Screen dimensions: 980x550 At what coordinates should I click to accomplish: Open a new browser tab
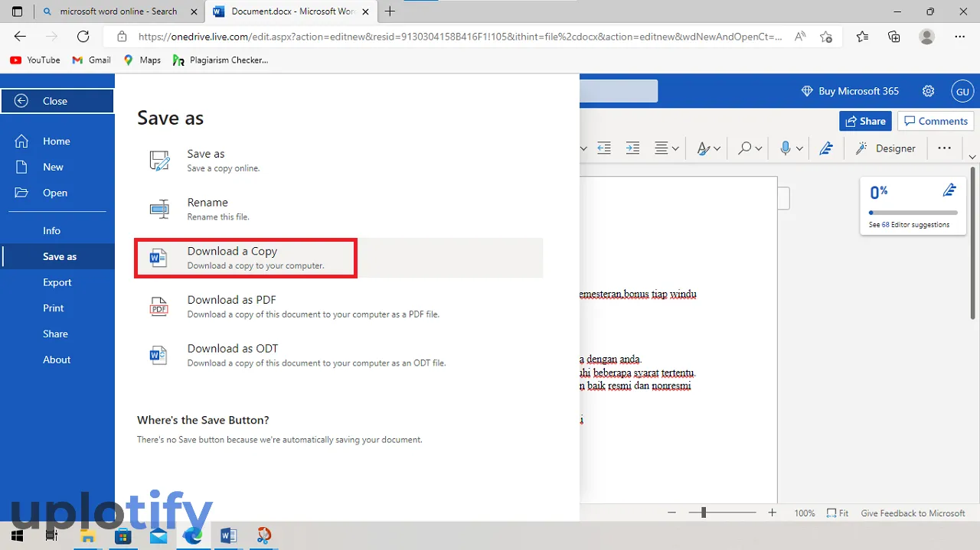tap(390, 11)
